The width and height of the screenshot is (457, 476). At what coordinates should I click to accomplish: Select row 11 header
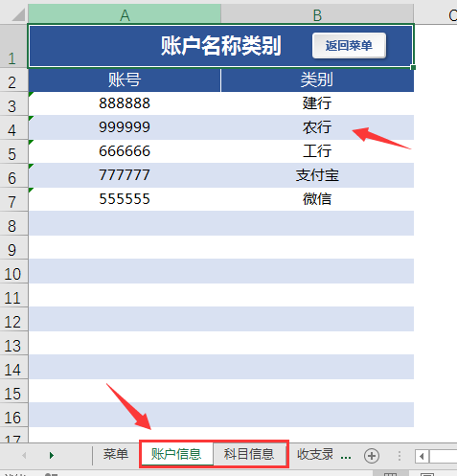(13, 296)
